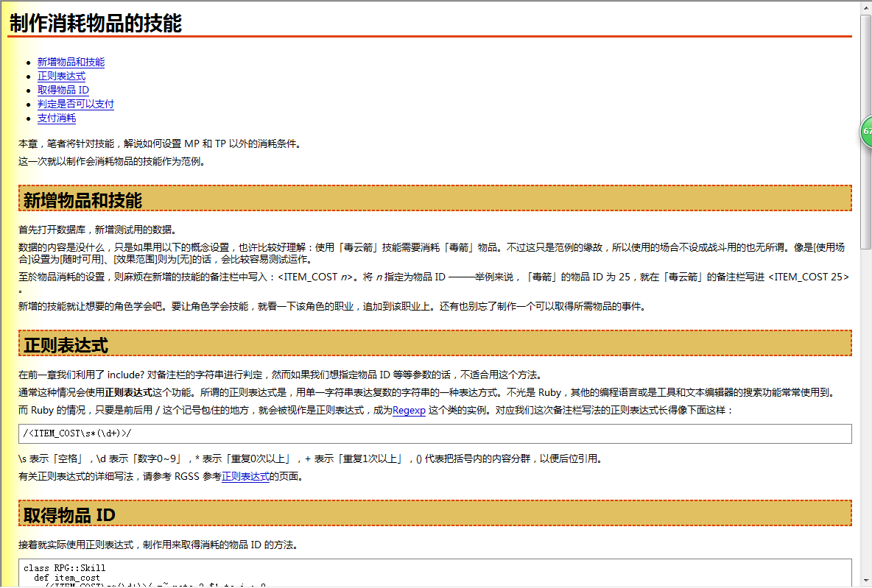Image resolution: width=872 pixels, height=588 pixels.
Task: Click the class RPG::Skill code line
Action: click(65, 568)
